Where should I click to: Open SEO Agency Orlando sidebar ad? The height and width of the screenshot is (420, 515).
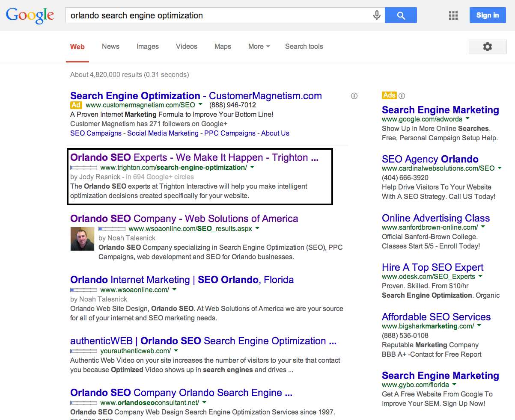coord(430,159)
